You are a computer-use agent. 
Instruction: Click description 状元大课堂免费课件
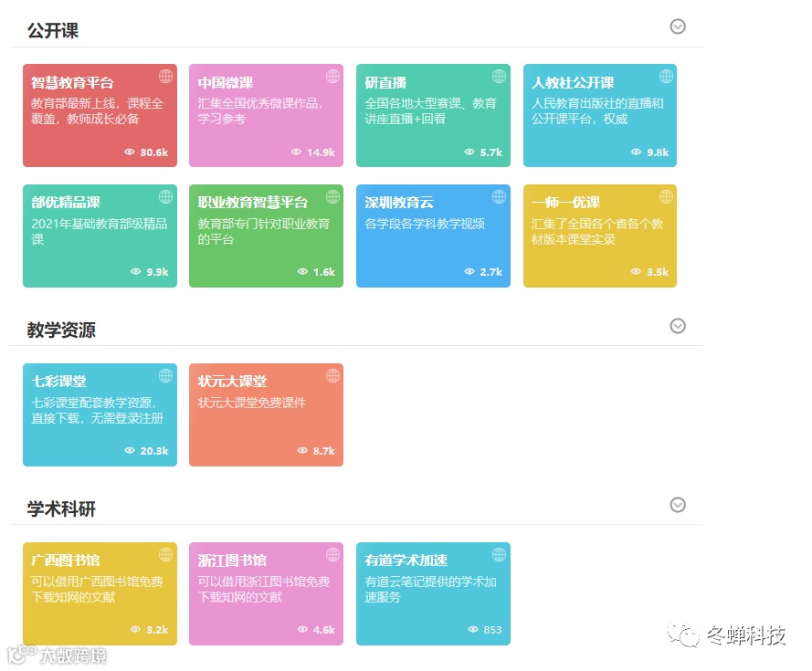tap(252, 403)
